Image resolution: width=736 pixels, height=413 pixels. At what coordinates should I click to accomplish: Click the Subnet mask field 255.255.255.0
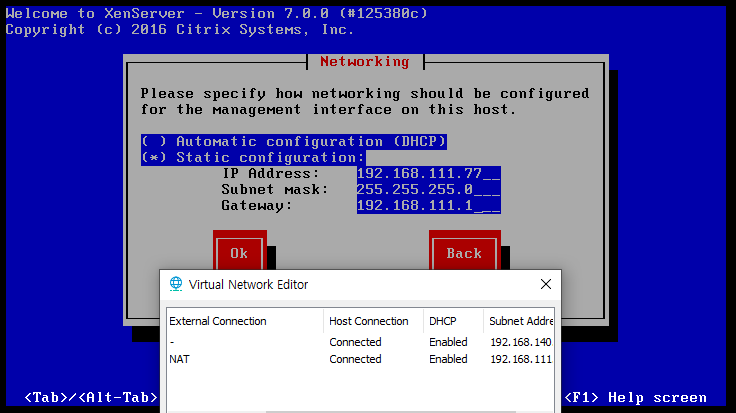tap(429, 190)
